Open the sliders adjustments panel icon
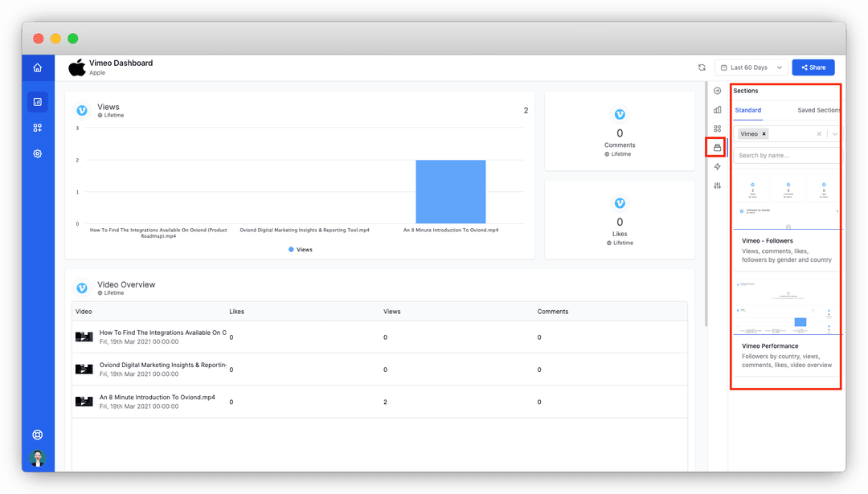Viewport: 868px width, 494px height. [718, 186]
